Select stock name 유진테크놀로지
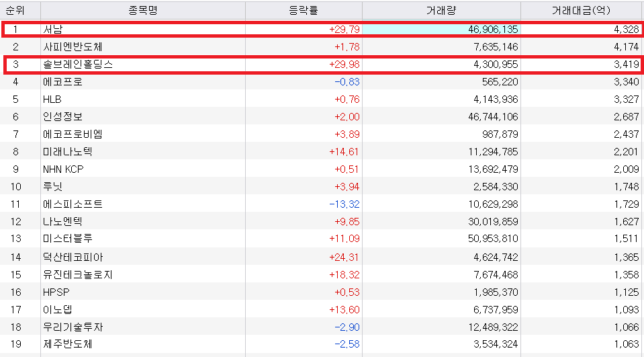The image size is (644, 357). (x=78, y=275)
